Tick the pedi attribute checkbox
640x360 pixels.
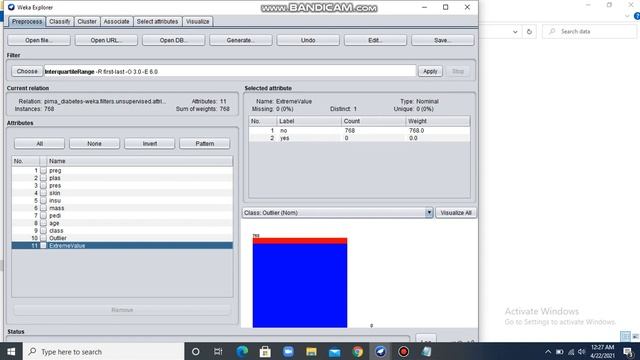coord(43,216)
